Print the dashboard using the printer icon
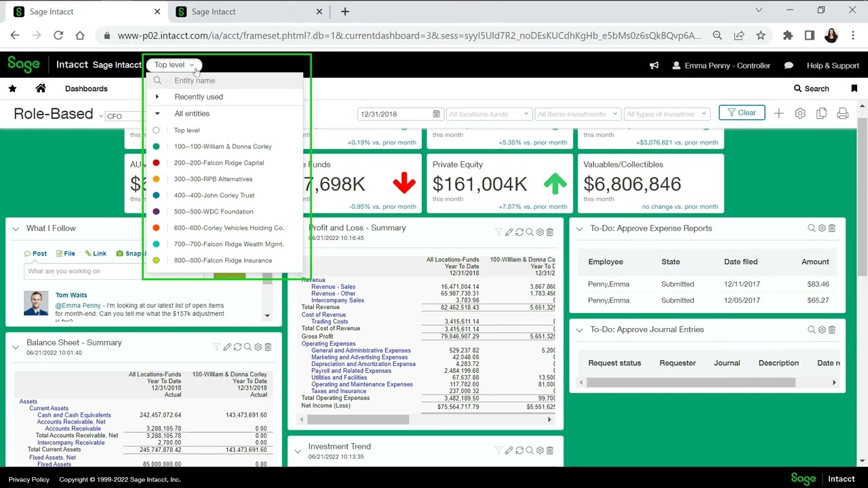Image resolution: width=868 pixels, height=488 pixels. [843, 114]
